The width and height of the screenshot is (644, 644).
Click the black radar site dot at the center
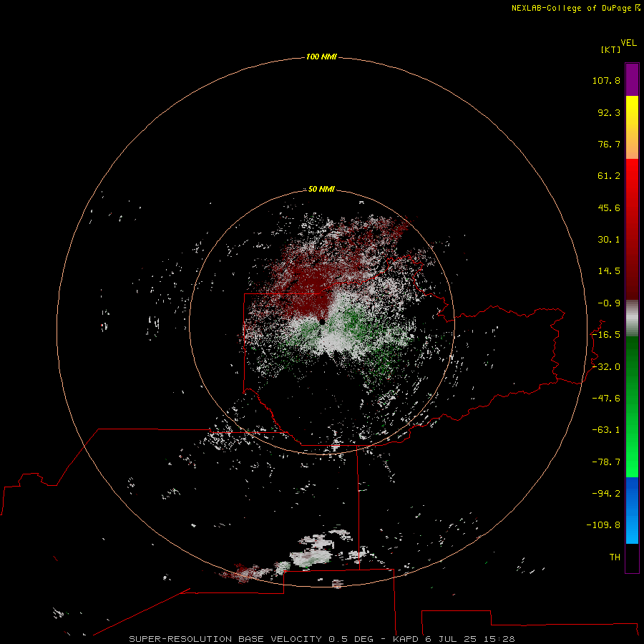[323, 322]
